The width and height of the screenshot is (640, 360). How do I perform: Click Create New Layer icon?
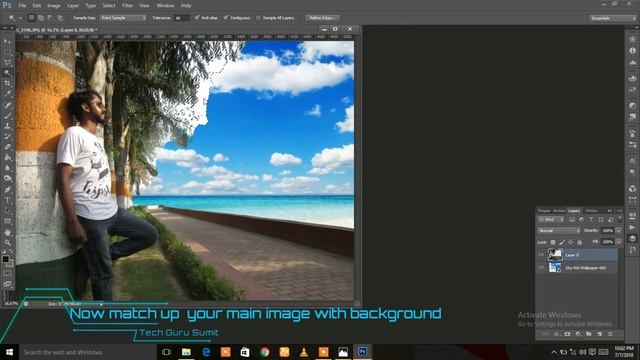[599, 334]
